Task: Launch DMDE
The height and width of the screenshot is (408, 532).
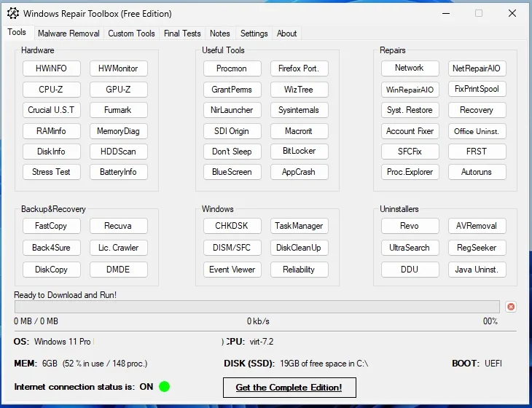Action: [x=119, y=270]
